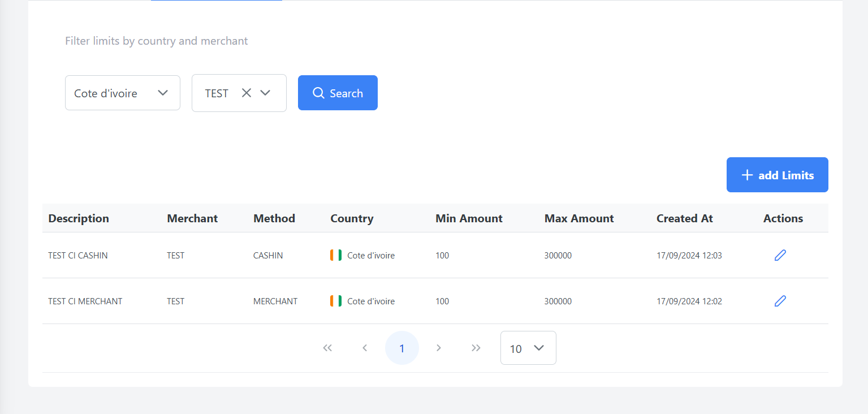Click the Created At column header
The image size is (868, 414).
click(684, 218)
